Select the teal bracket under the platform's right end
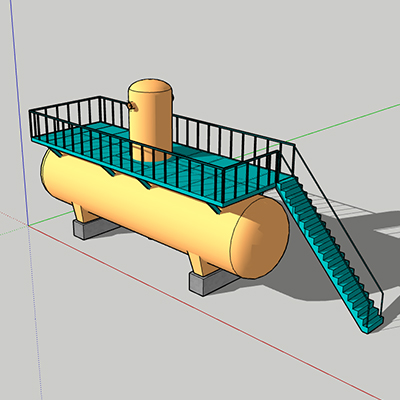 click(217, 209)
